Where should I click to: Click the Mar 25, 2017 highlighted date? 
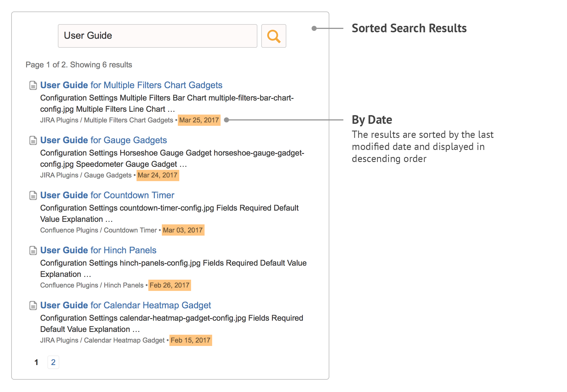click(199, 120)
